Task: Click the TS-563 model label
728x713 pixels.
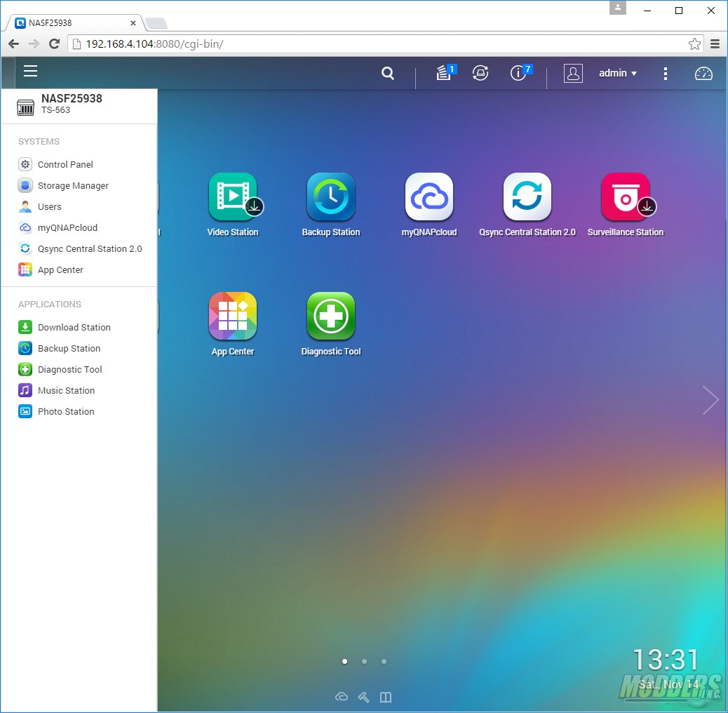Action: click(x=55, y=110)
